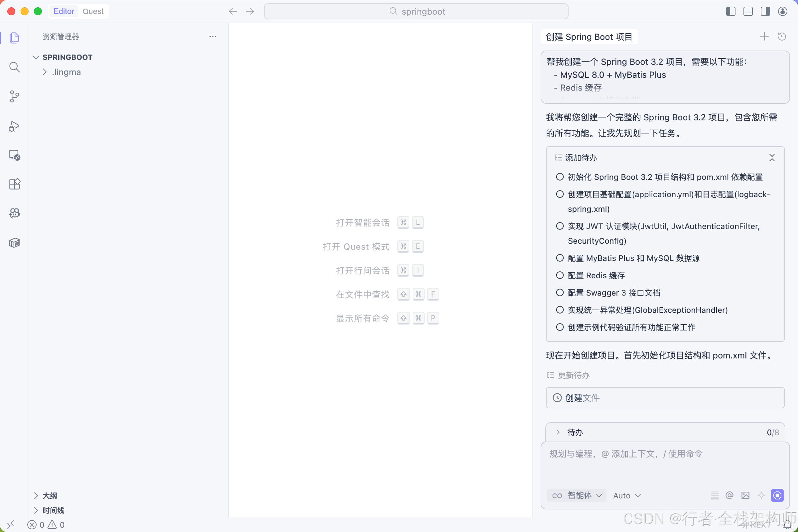Screen dimensions: 798x532
Task: Collapse the SPRINGBOOT folder tree
Action: pyautogui.click(x=36, y=57)
